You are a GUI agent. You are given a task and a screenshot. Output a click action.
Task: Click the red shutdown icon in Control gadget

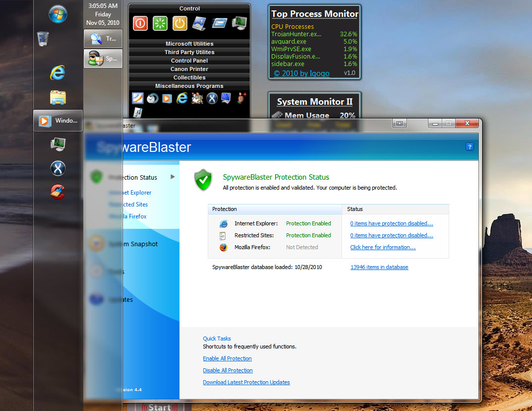140,23
